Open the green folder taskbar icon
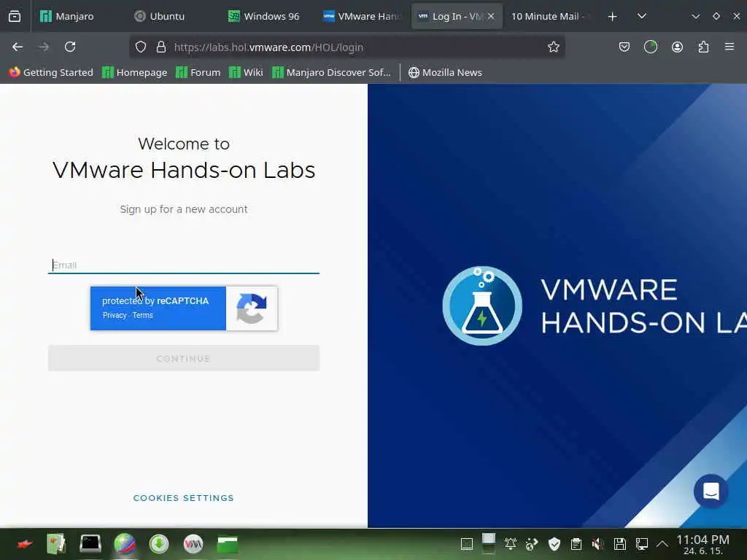Screen dimensions: 747x560 [x=228, y=544]
